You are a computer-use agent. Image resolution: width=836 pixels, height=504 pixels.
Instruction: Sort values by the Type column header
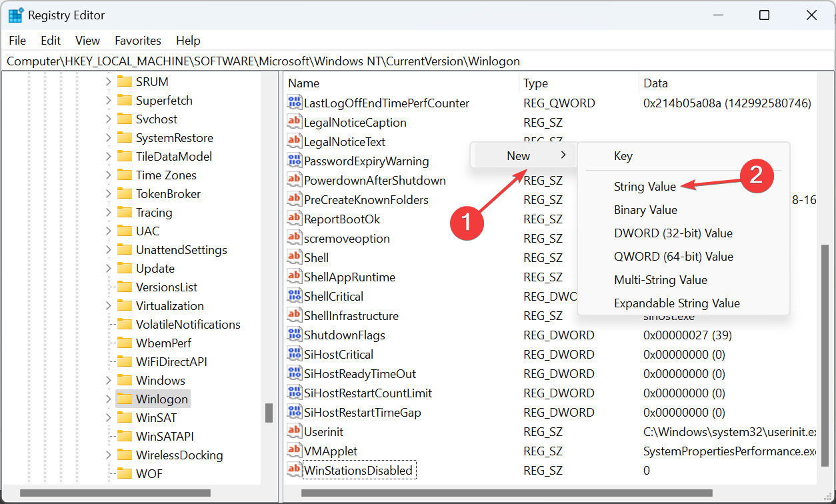tap(579, 83)
